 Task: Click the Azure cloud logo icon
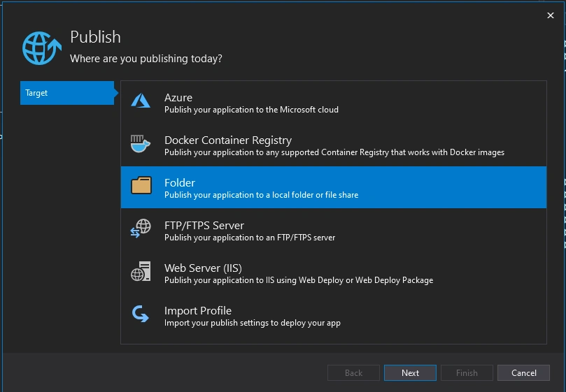[141, 101]
